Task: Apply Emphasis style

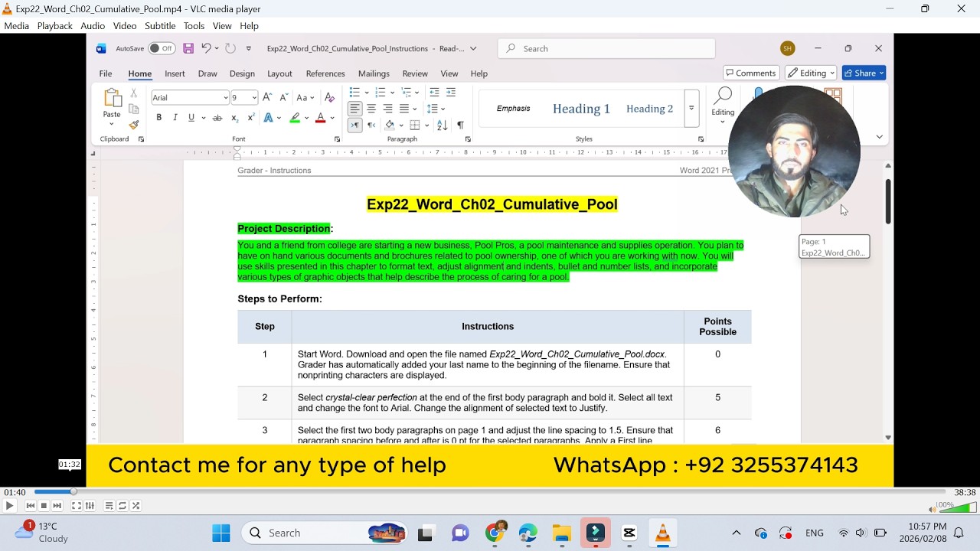Action: 513,109
